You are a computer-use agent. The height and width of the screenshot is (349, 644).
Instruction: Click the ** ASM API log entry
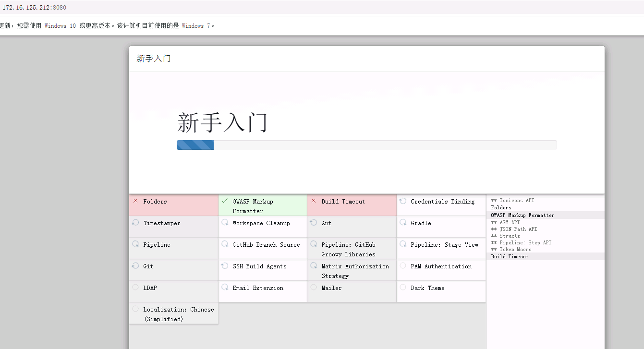(505, 222)
